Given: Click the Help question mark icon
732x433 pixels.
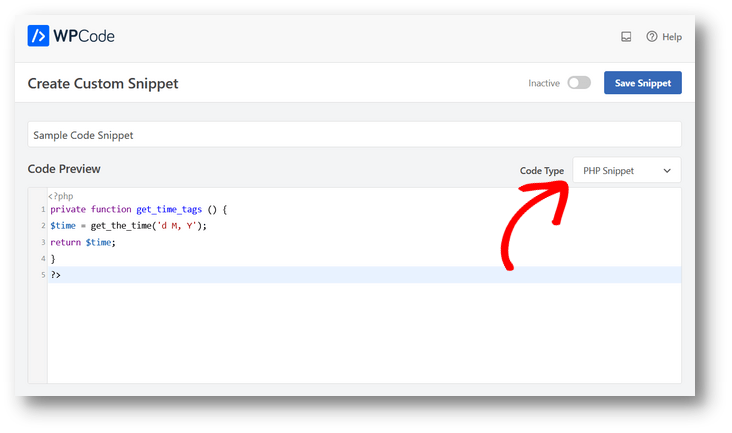Looking at the screenshot, I should [652, 37].
